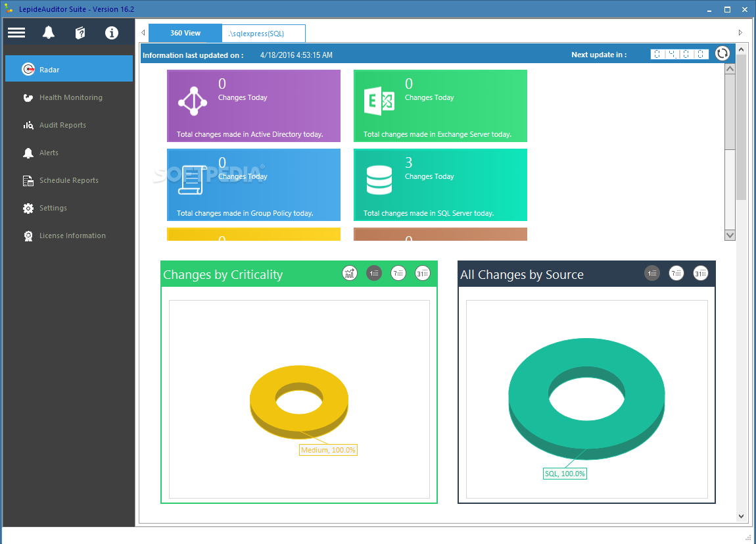Switch Changes by Criticality to 7-day view
Viewport: 756px width, 544px height.
point(398,273)
